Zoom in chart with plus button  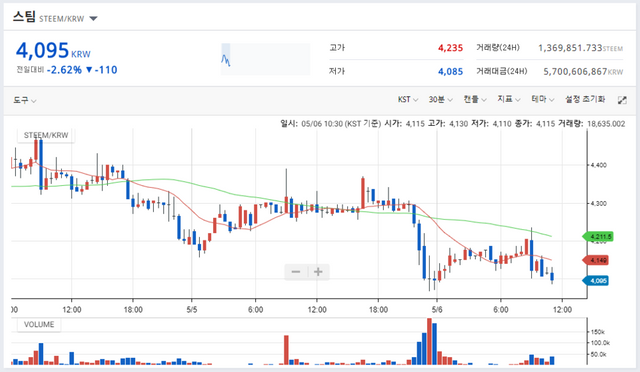318,272
